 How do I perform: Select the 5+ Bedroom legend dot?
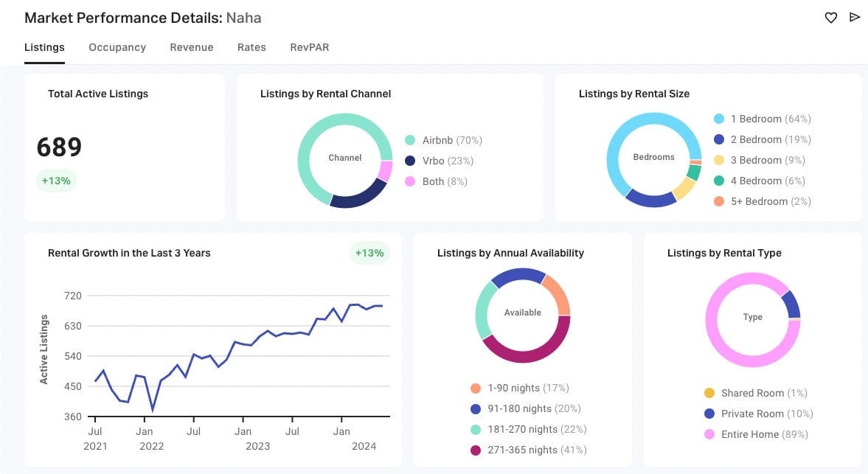(x=719, y=201)
